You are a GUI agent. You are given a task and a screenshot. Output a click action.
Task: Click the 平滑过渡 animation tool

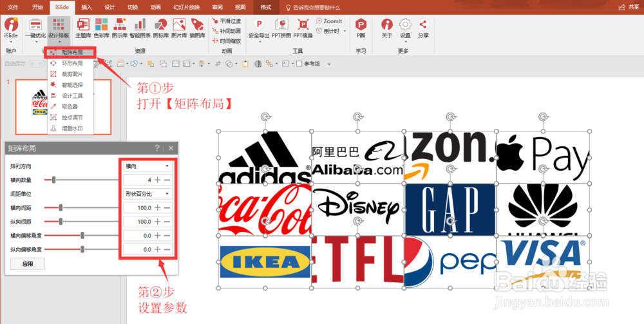point(226,21)
